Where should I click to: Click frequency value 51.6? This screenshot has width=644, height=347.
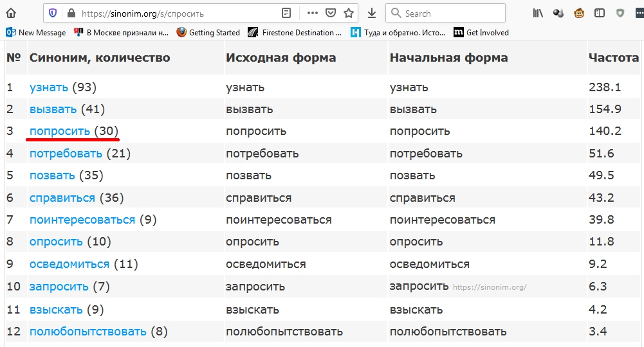(x=602, y=154)
